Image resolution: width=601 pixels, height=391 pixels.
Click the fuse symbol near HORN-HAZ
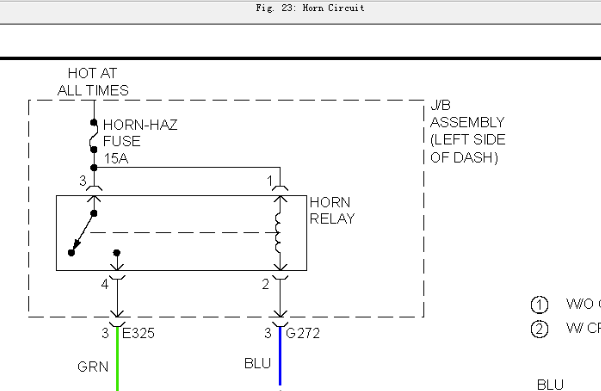click(93, 136)
